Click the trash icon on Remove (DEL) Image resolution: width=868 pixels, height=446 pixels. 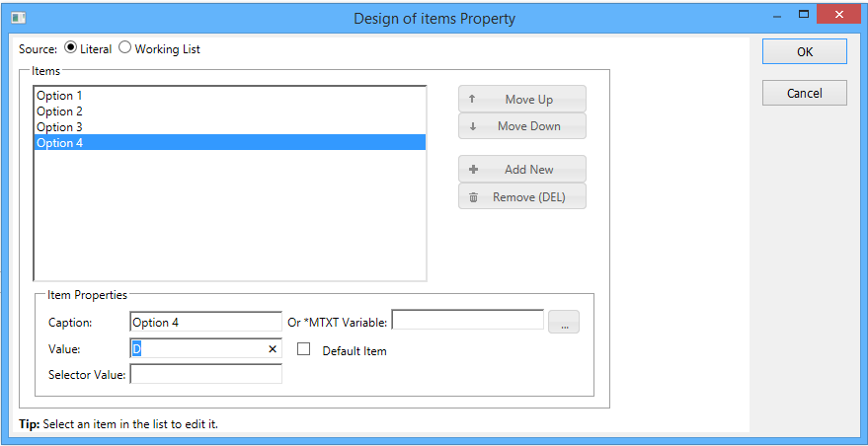[x=473, y=197]
